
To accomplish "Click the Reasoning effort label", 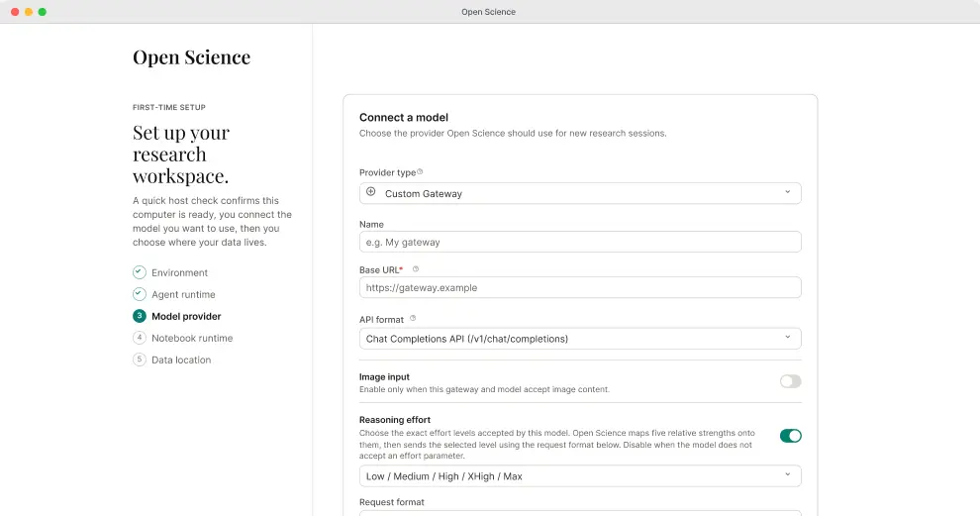I will click(x=395, y=420).
